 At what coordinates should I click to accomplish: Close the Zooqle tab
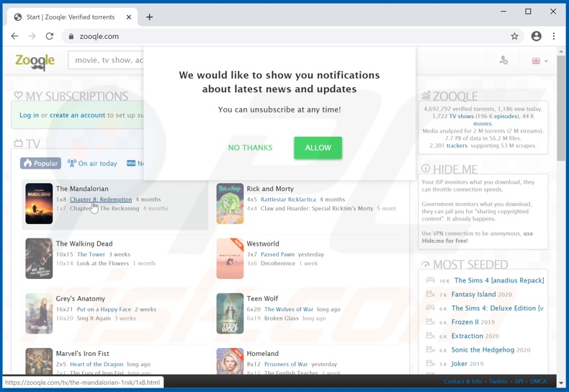pyautogui.click(x=129, y=17)
